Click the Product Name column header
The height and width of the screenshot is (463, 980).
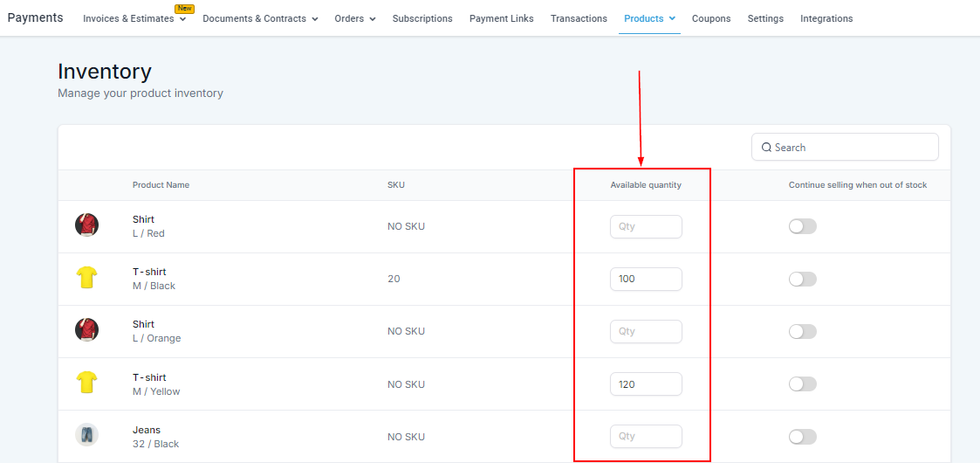tap(161, 185)
